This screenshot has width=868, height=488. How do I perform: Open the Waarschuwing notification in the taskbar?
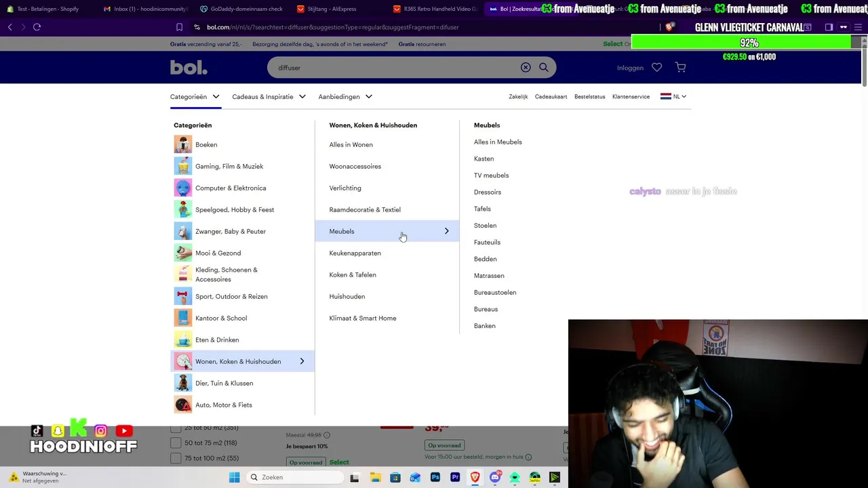[37, 477]
